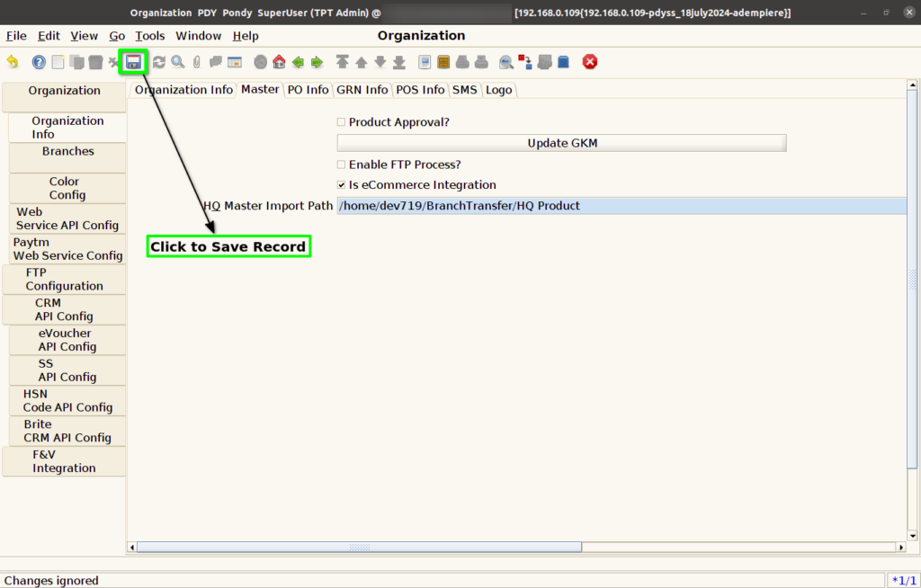The width and height of the screenshot is (921, 588).
Task: Click the Delete record trash icon
Action: [95, 62]
